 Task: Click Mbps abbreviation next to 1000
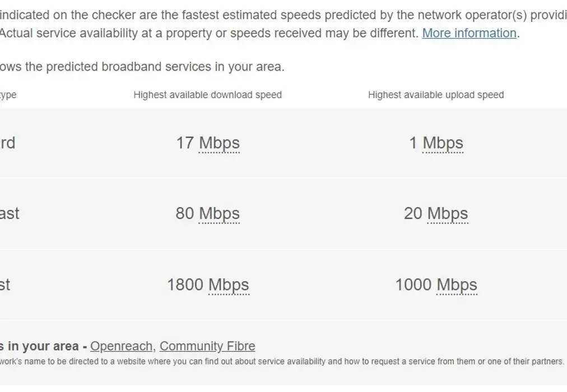coord(457,285)
